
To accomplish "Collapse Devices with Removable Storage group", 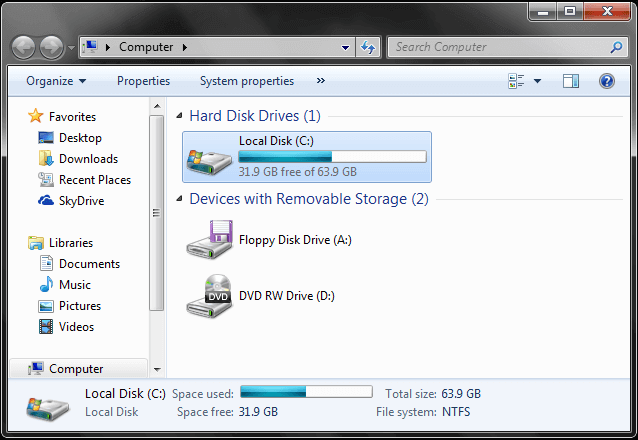I will pos(179,199).
